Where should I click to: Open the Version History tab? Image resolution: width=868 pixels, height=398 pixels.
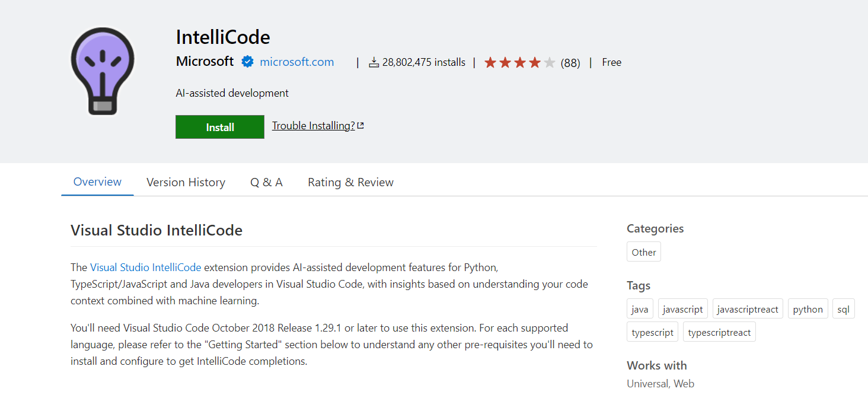186,182
